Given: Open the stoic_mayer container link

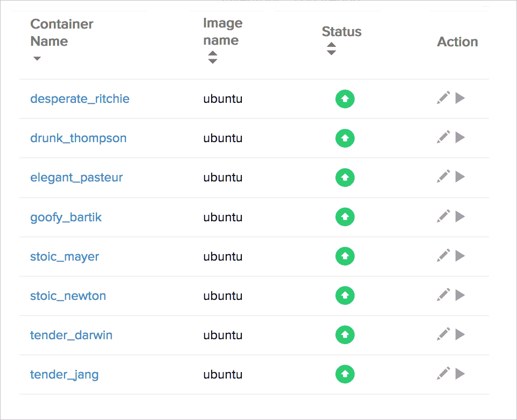Looking at the screenshot, I should click(64, 256).
